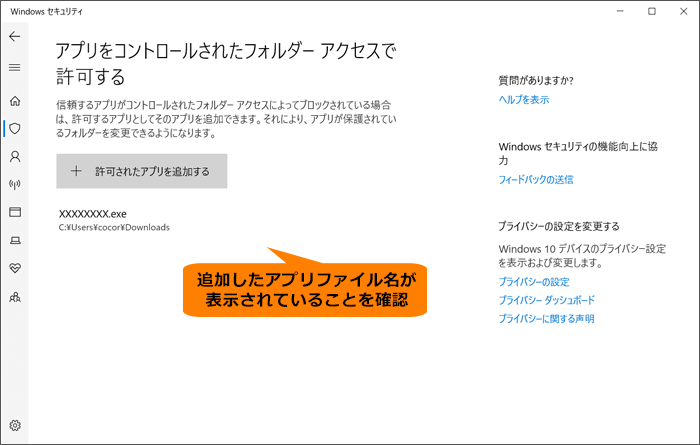Open プライバシーの設定 link
The image size is (700, 445).
tap(534, 282)
